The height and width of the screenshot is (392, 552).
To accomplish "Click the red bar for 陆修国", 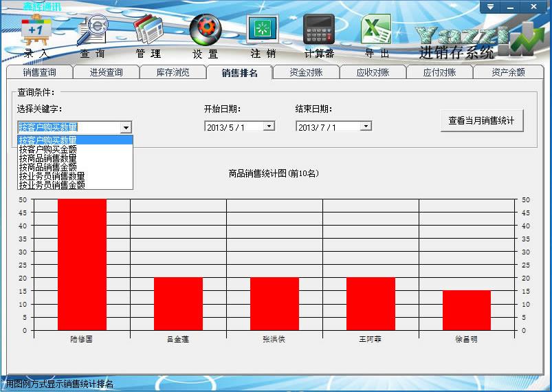I will coord(82,265).
